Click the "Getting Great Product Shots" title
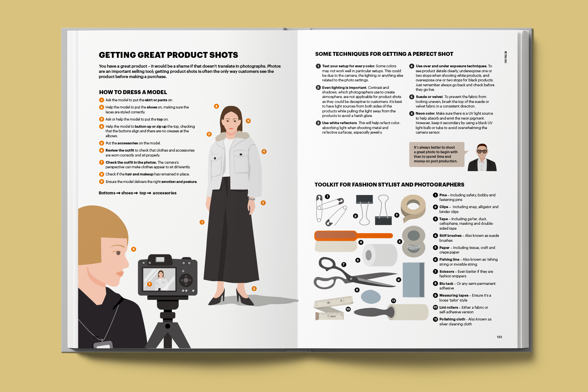 (168, 55)
